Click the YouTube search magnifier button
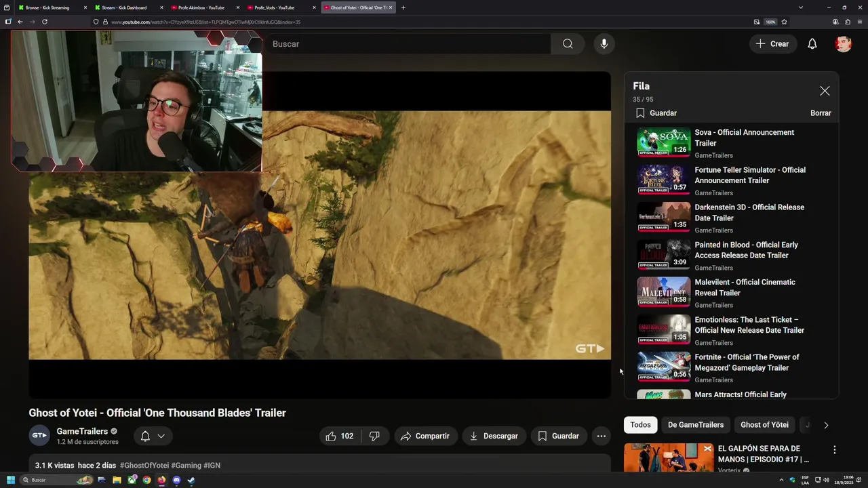The image size is (868, 488). click(568, 44)
